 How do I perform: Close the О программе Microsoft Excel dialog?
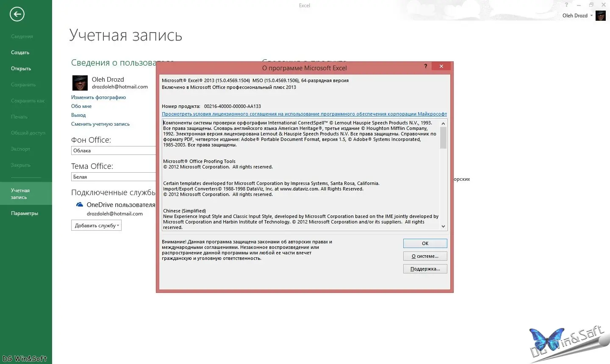click(441, 66)
